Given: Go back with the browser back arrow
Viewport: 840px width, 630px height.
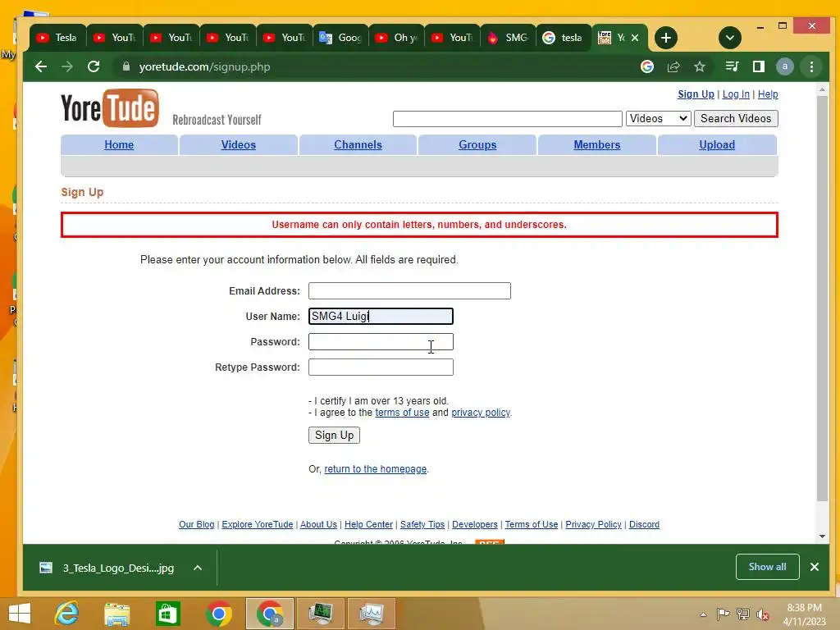Looking at the screenshot, I should [x=41, y=66].
